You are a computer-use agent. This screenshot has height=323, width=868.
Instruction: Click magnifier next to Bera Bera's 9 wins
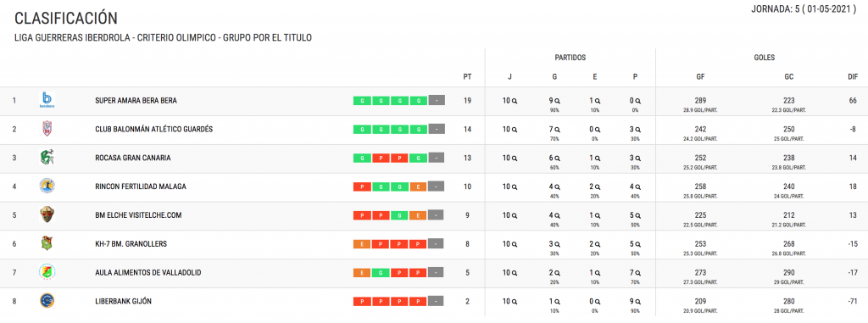pyautogui.click(x=558, y=101)
